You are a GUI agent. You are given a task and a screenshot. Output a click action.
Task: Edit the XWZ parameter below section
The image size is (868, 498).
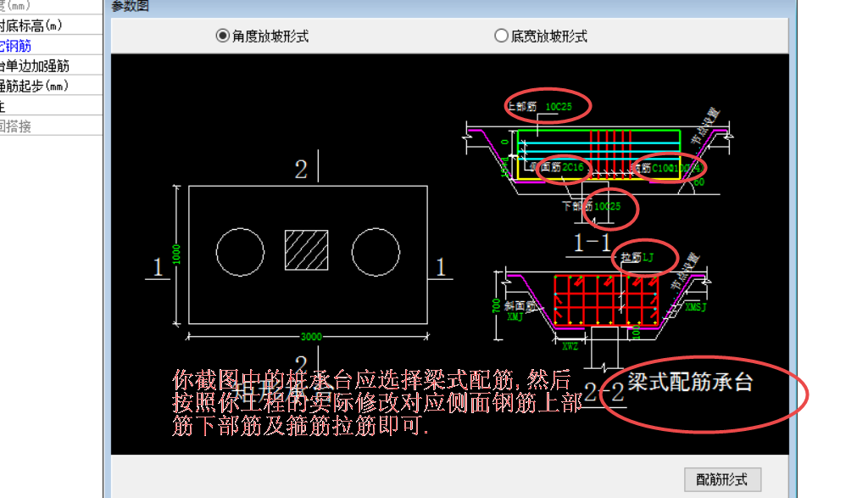(x=570, y=346)
